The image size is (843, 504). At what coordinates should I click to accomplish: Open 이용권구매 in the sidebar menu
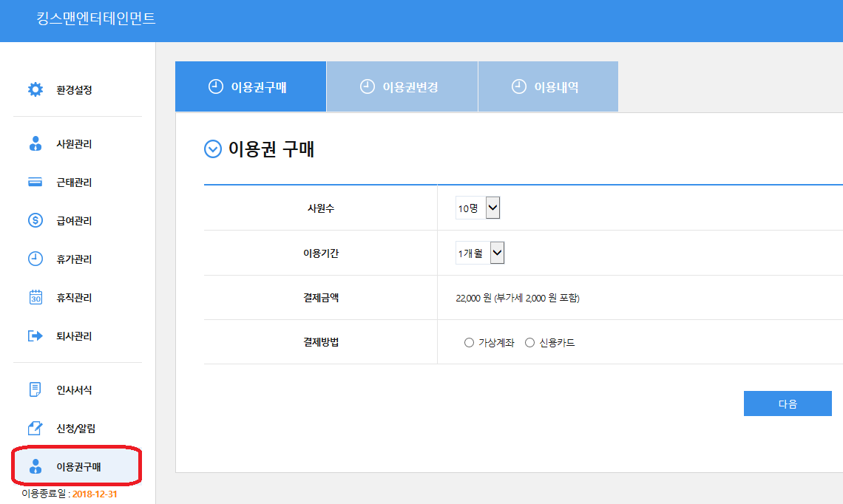click(x=78, y=466)
